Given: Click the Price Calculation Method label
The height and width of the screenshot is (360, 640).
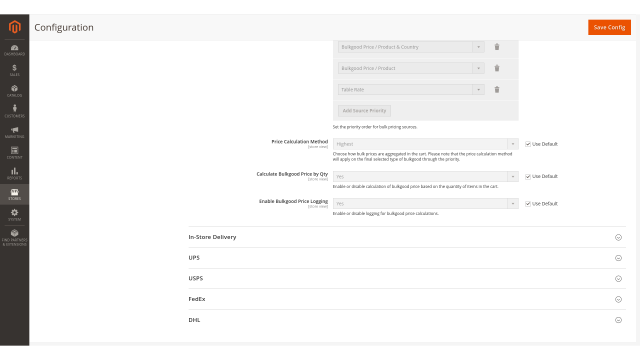Looking at the screenshot, I should pyautogui.click(x=300, y=142).
